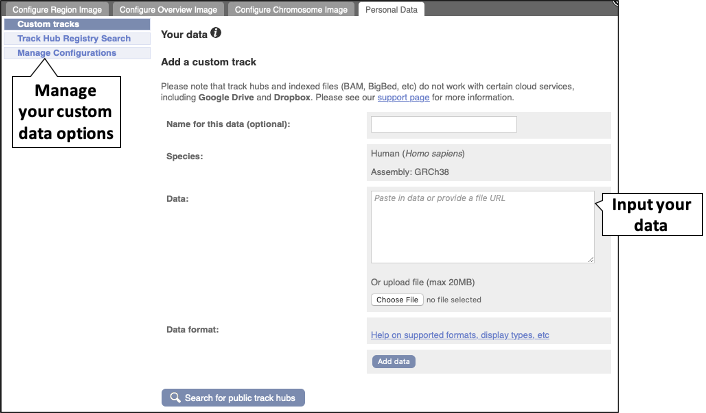Go to Manage Configurations
Viewport: 706px width, 413px height.
point(66,52)
